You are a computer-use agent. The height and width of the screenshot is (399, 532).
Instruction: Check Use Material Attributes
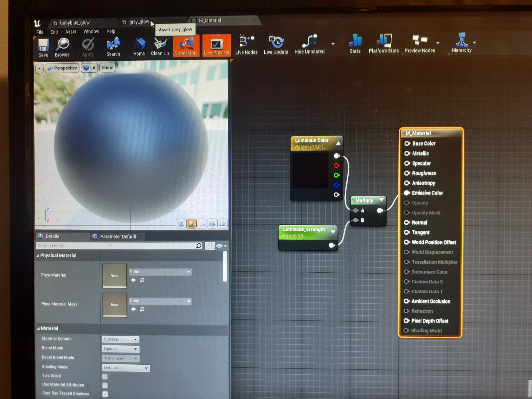click(x=105, y=385)
